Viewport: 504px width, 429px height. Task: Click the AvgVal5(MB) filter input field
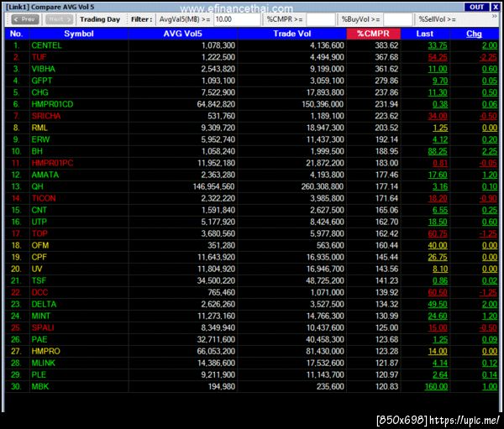click(237, 19)
